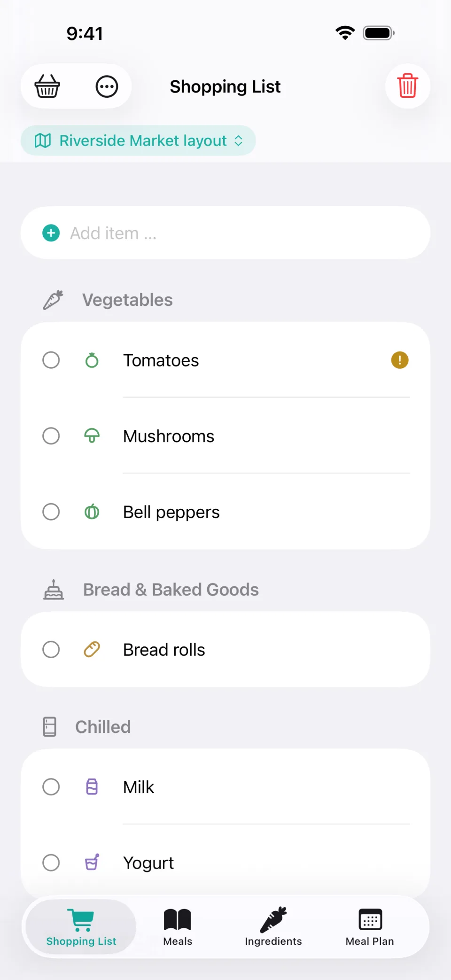Tap the bread icon beside Bread rolls

click(x=92, y=649)
